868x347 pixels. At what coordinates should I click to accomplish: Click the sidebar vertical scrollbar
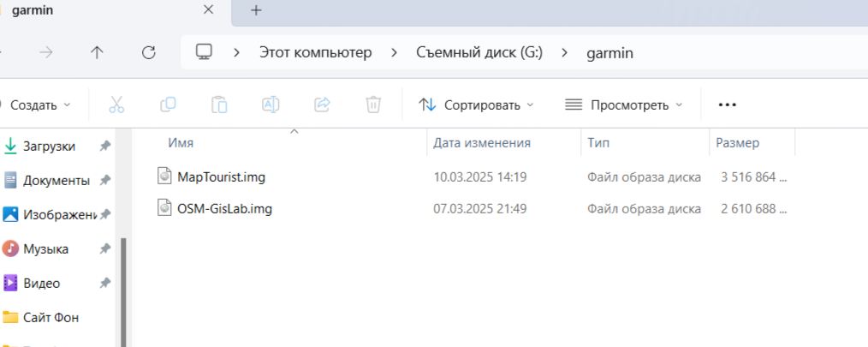(124, 293)
